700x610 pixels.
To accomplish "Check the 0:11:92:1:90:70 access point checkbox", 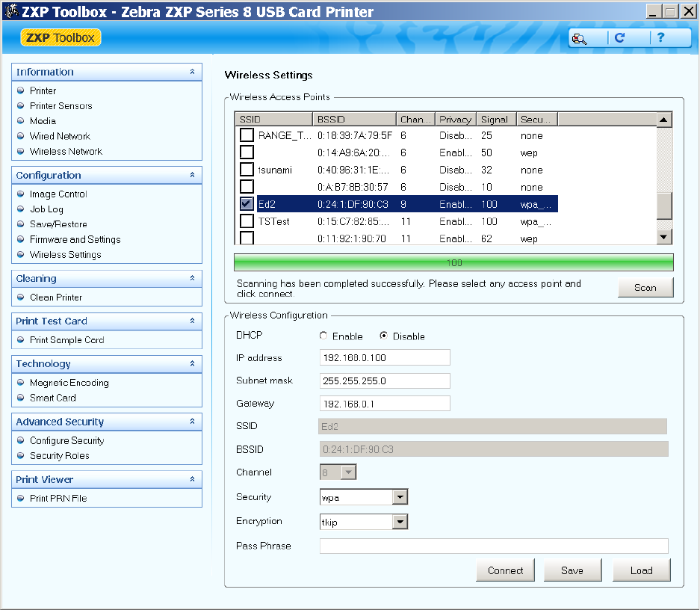I will point(247,238).
